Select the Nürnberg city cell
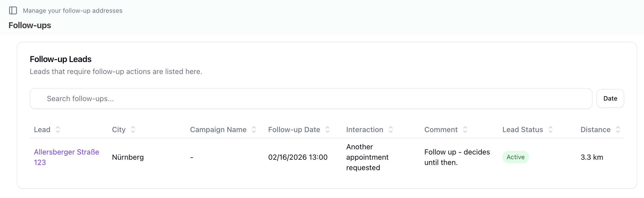 point(128,157)
